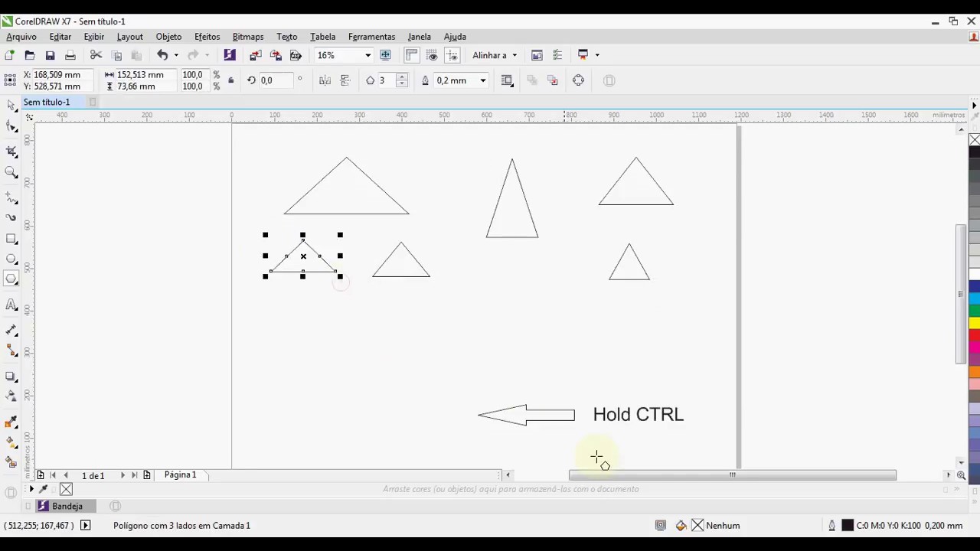Toggle show grid button
Viewport: 980px width, 551px height.
(432, 55)
